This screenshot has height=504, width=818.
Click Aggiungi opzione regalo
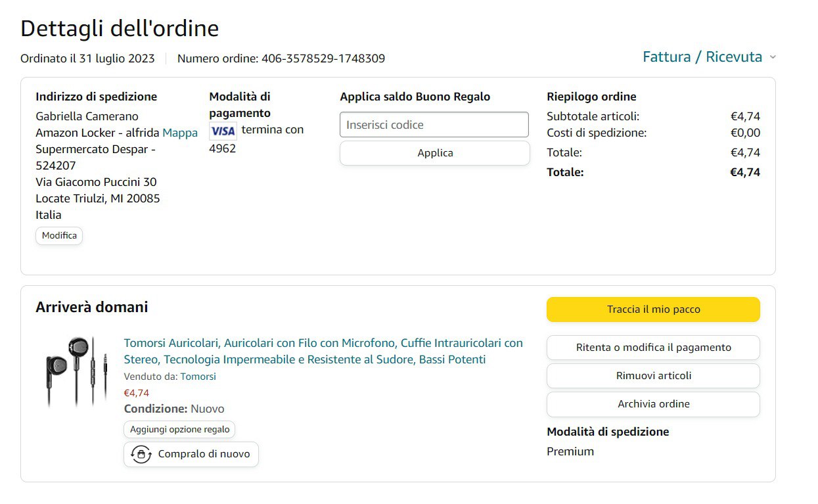click(179, 429)
